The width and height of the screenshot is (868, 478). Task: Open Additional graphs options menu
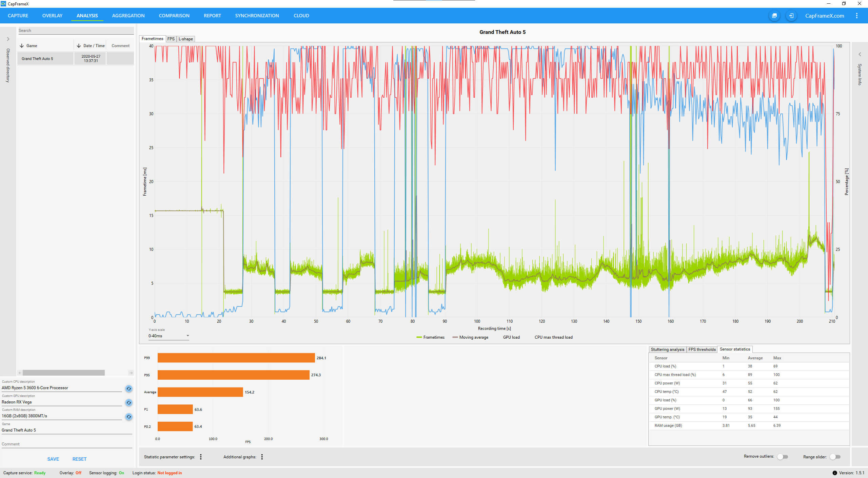262,457
